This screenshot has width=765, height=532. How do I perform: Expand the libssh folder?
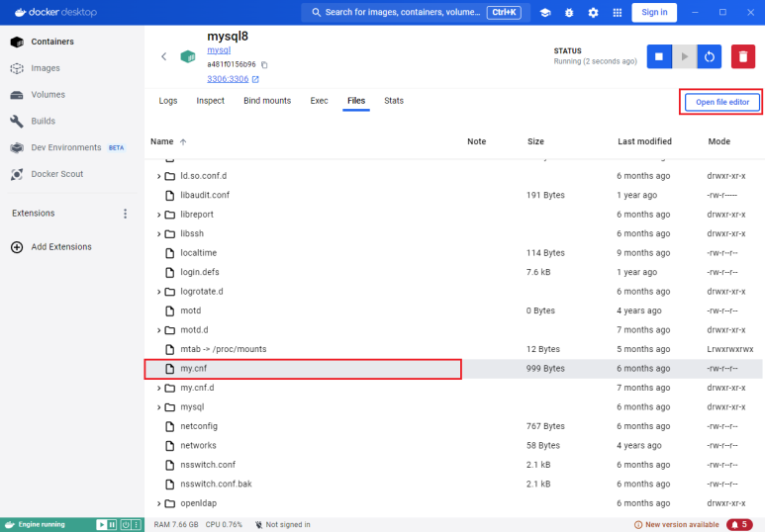tap(158, 234)
